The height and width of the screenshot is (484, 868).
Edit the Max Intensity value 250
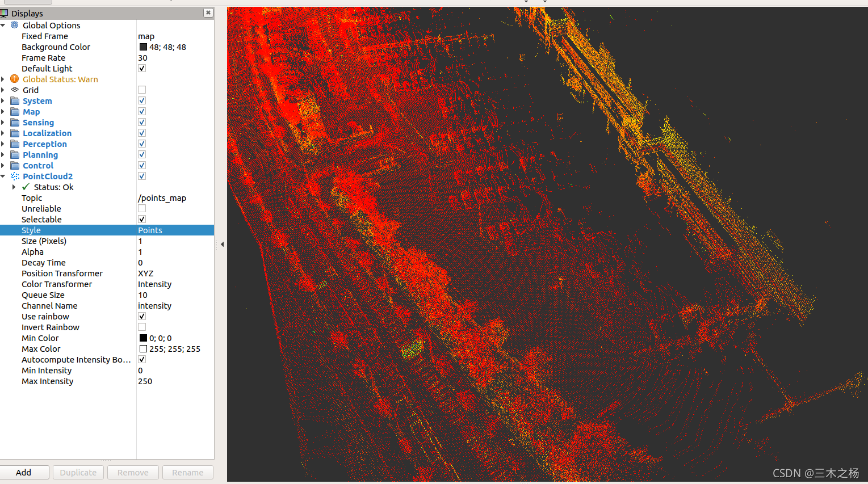(x=175, y=381)
